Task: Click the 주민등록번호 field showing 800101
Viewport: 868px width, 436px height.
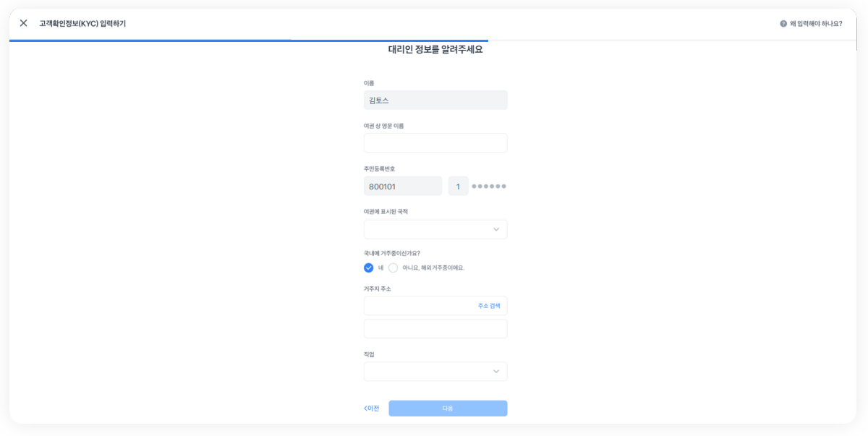Action: click(x=402, y=187)
